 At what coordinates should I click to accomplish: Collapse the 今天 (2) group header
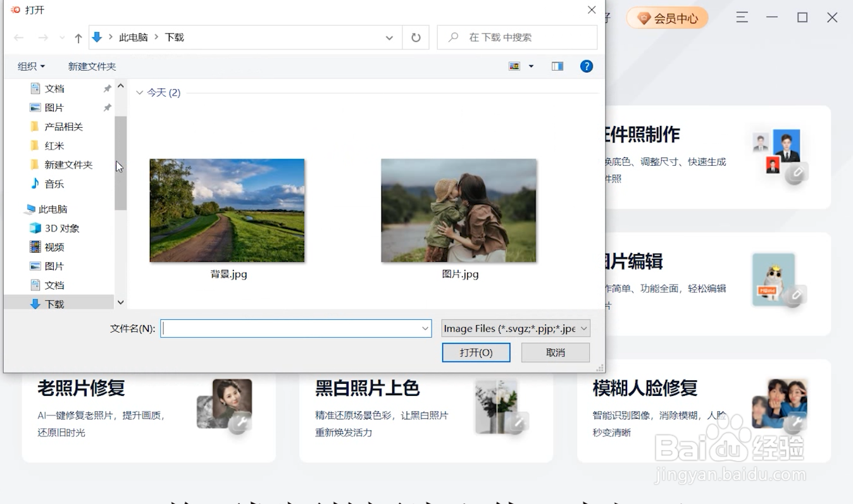(140, 92)
